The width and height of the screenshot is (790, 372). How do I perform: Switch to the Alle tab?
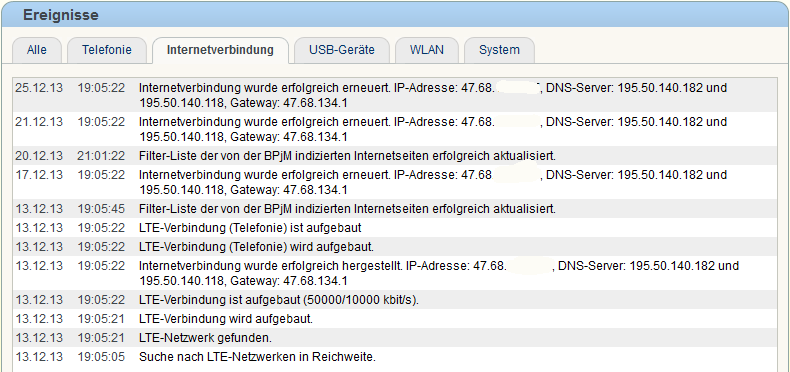37,50
